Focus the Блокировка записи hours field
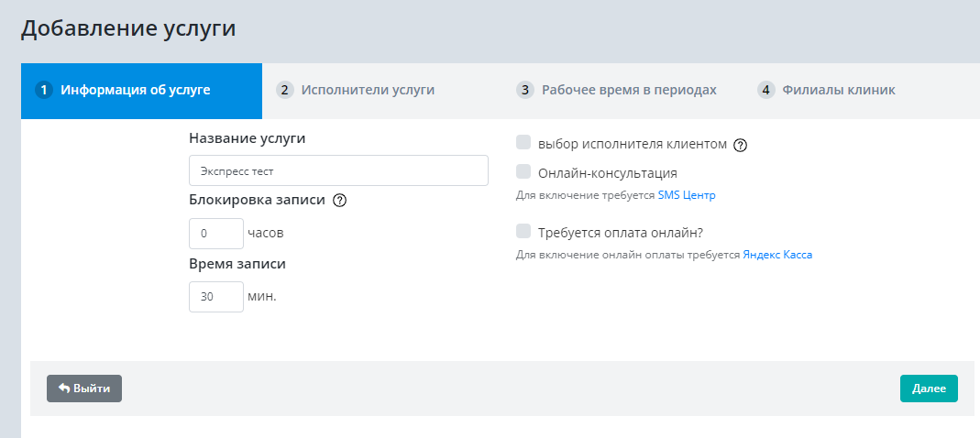This screenshot has width=980, height=438. click(215, 233)
